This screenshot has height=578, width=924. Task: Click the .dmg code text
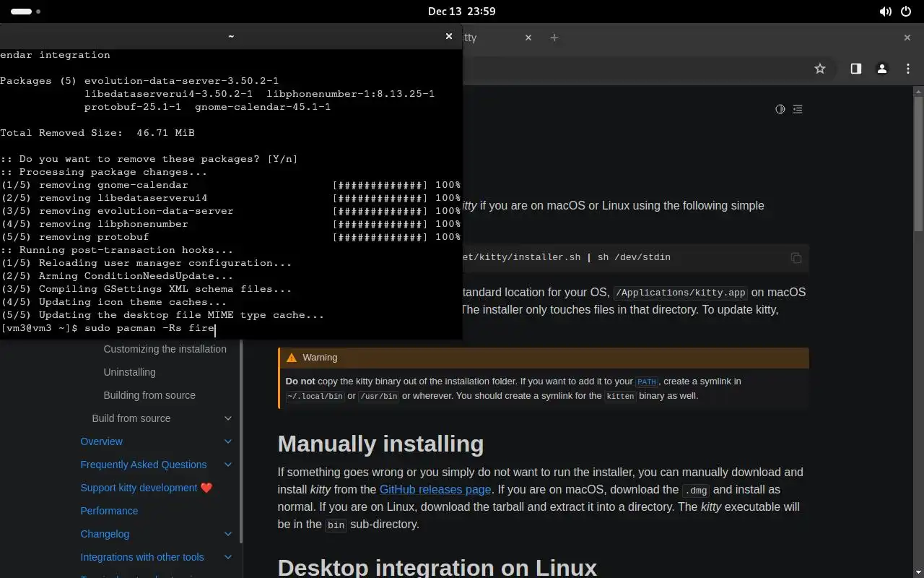click(x=696, y=490)
